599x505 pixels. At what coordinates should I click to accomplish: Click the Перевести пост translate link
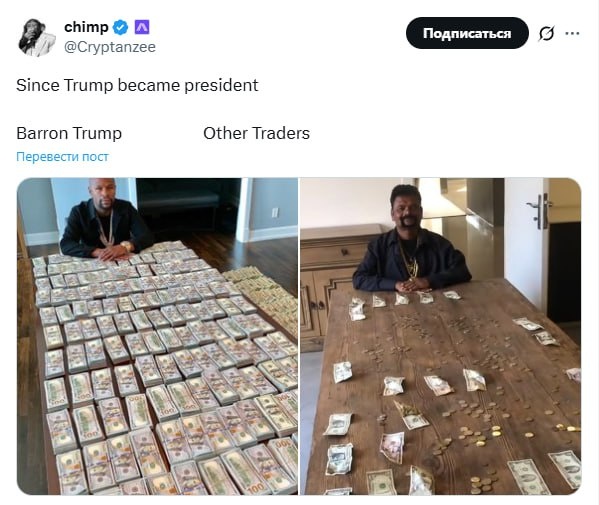[x=62, y=157]
